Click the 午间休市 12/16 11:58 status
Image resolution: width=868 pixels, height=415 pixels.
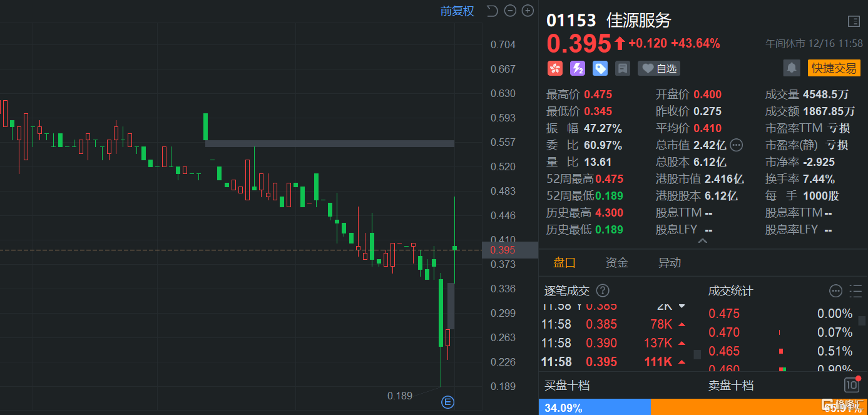(x=814, y=44)
